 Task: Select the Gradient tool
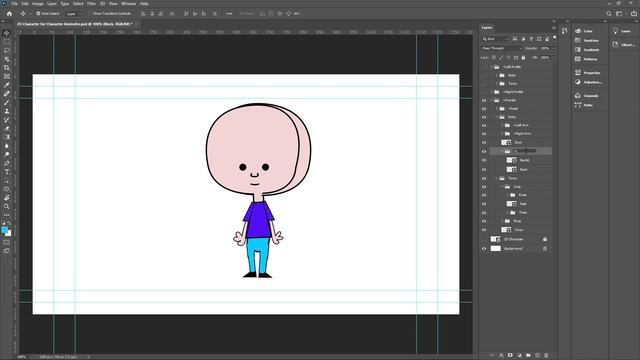point(7,137)
